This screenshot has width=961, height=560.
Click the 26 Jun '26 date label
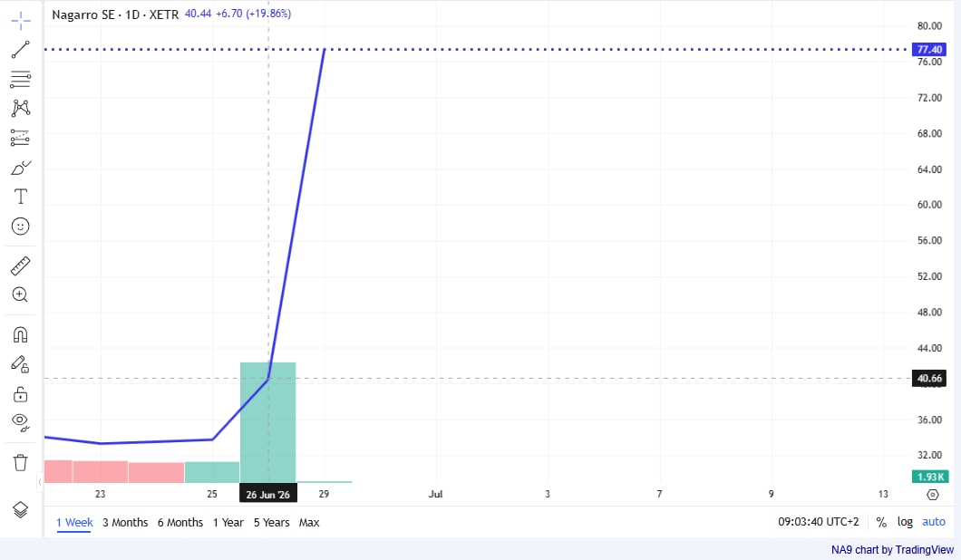click(267, 495)
